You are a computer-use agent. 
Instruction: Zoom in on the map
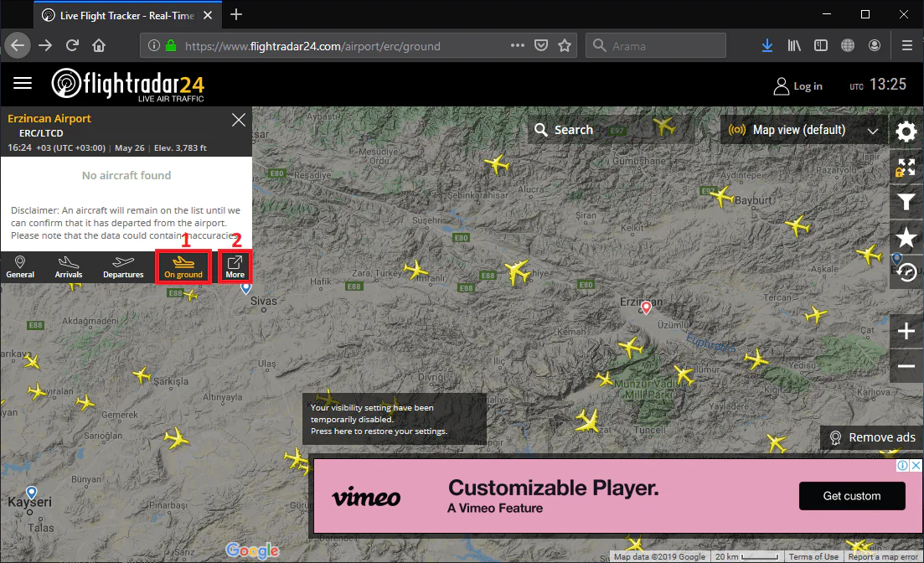coord(906,332)
